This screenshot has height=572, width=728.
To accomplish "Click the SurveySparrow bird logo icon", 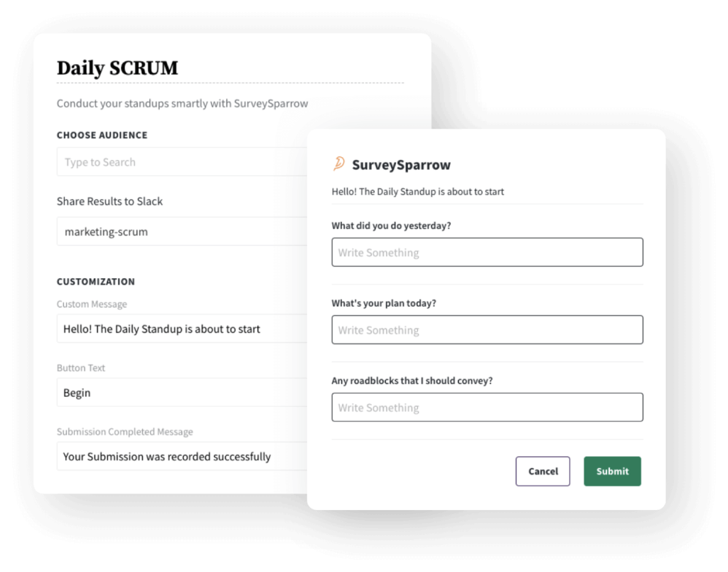I will click(339, 164).
